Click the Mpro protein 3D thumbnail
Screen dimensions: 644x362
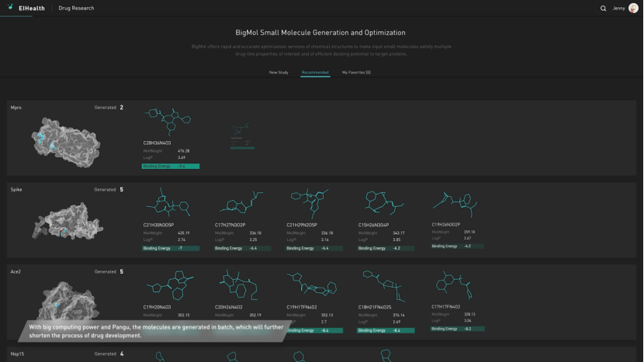(66, 143)
